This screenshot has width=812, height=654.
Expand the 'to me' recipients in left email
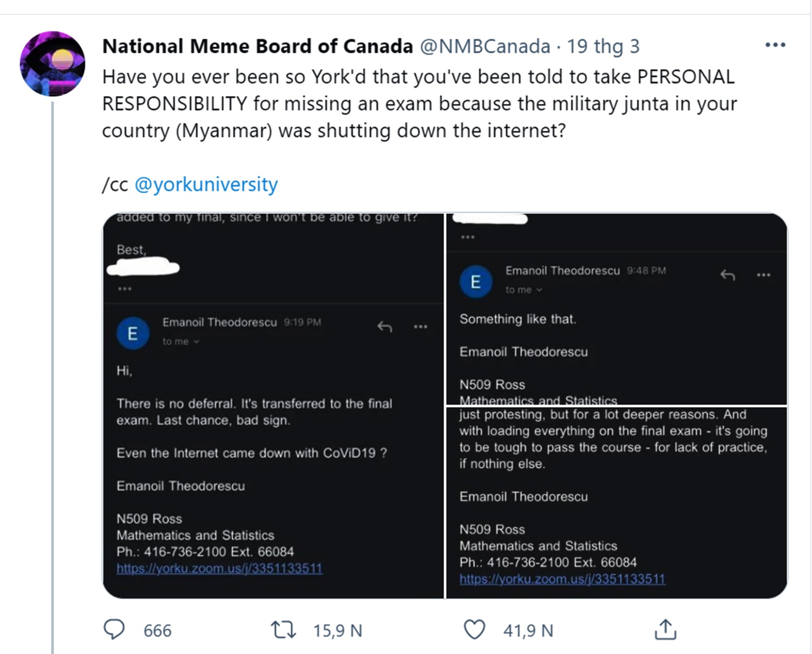180,341
